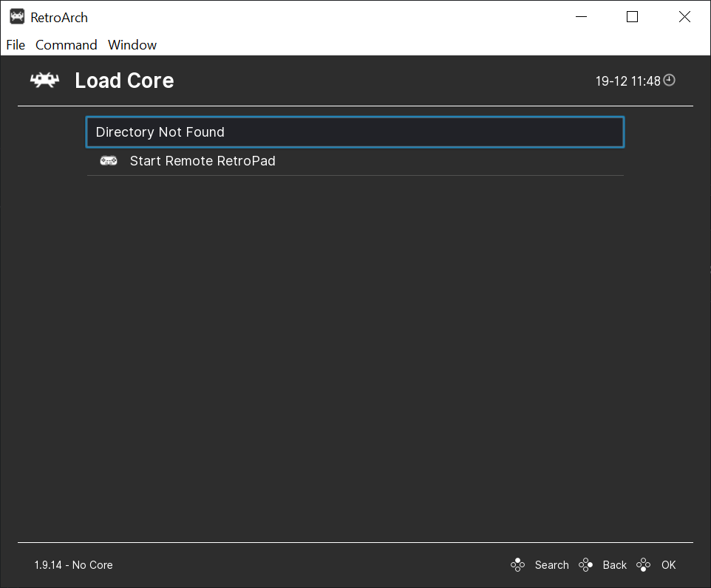Click the button-prompt icon left of Back
This screenshot has height=588, width=711.
tap(585, 564)
